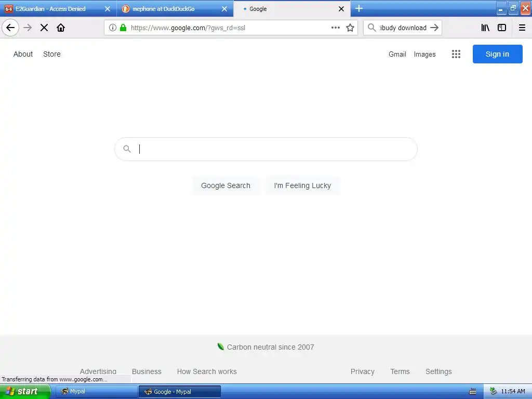Open the Terms footer link
Screen dimensions: 532x399
(400, 371)
